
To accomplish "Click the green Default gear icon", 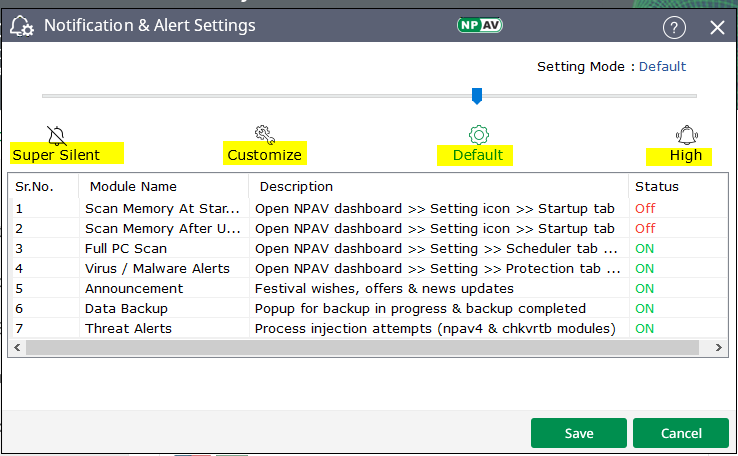I will click(478, 134).
